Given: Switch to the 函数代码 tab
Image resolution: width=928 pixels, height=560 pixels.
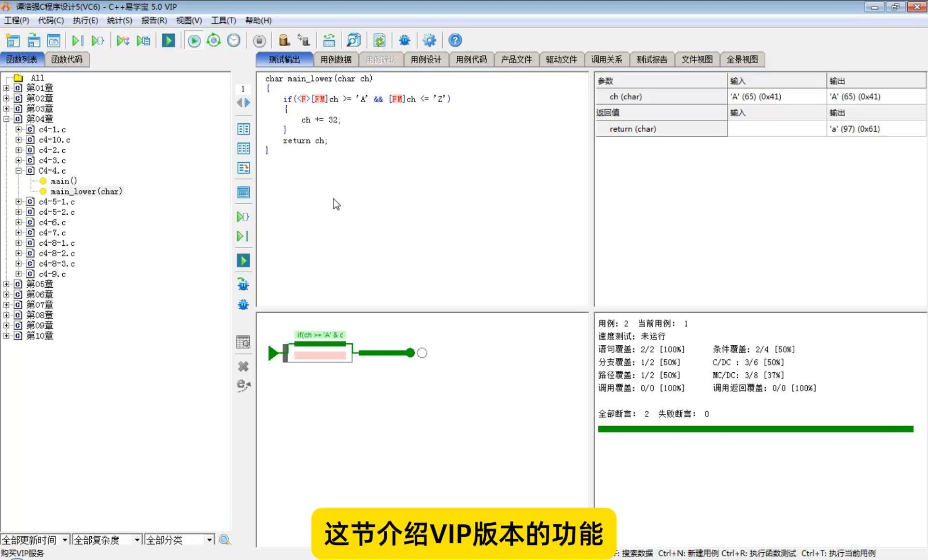Looking at the screenshot, I should [67, 60].
